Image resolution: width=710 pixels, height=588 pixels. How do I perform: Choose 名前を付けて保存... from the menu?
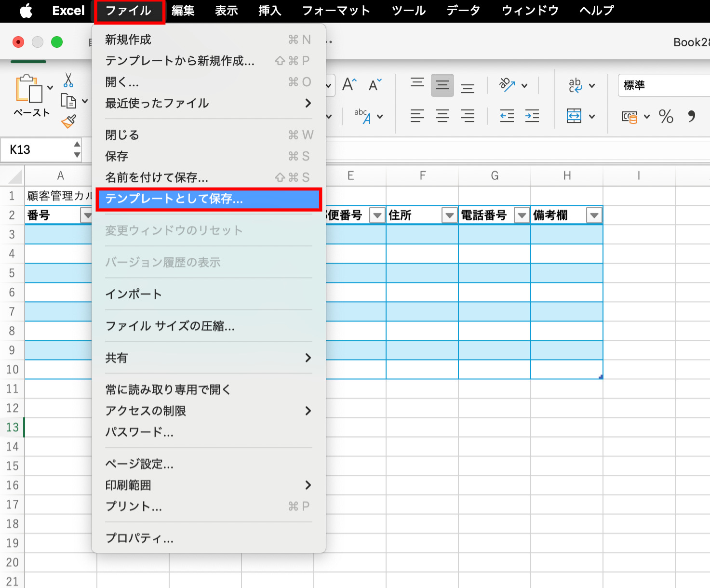(x=208, y=177)
